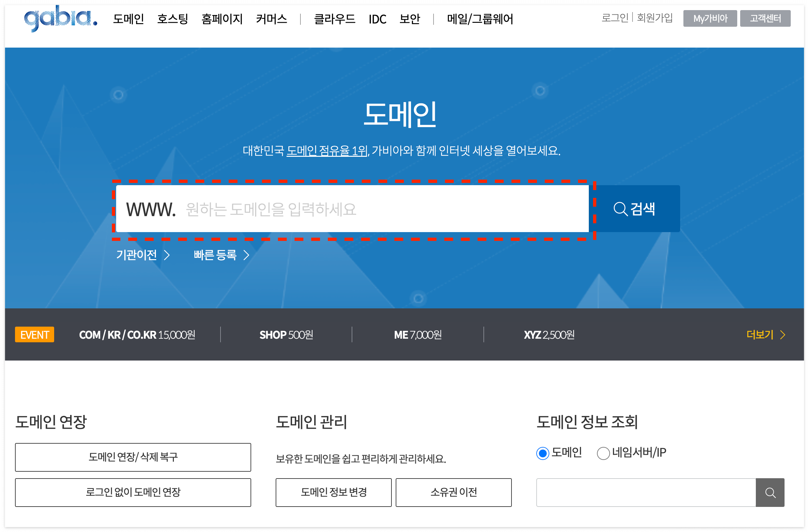Click the 기관이전 link
The width and height of the screenshot is (809, 532).
click(136, 255)
